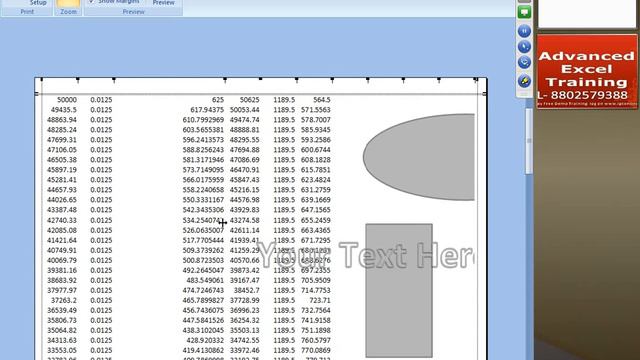Image resolution: width=640 pixels, height=360 pixels.
Task: Click the cell value 615.7851
Action: (316, 170)
